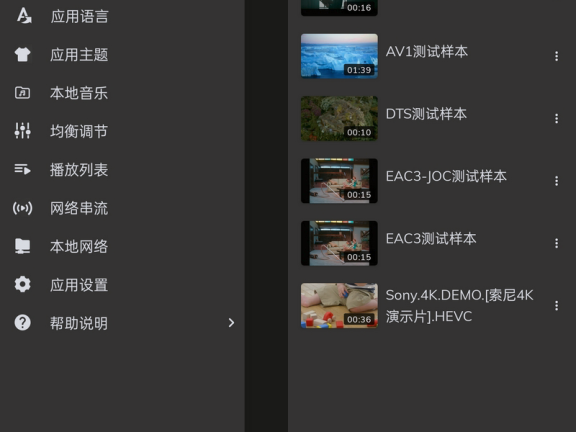The width and height of the screenshot is (576, 432).
Task: Play the Sony 4K demo thumbnail
Action: click(x=339, y=305)
